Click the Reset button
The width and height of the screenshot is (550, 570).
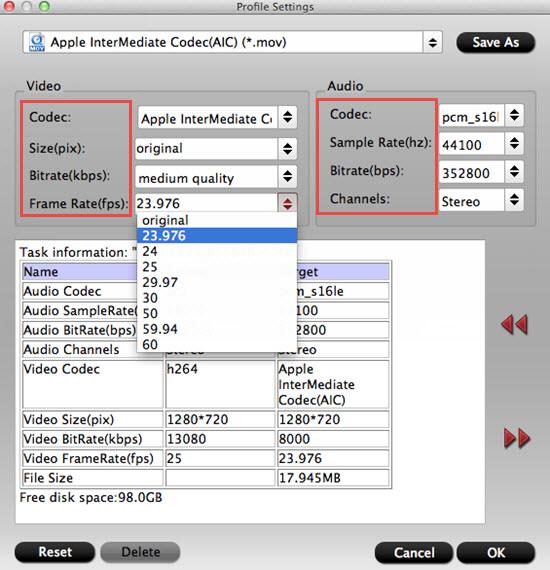click(55, 552)
